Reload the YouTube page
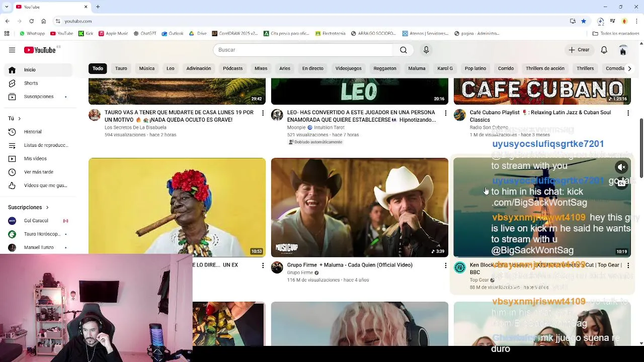644x362 pixels. pyautogui.click(x=31, y=21)
